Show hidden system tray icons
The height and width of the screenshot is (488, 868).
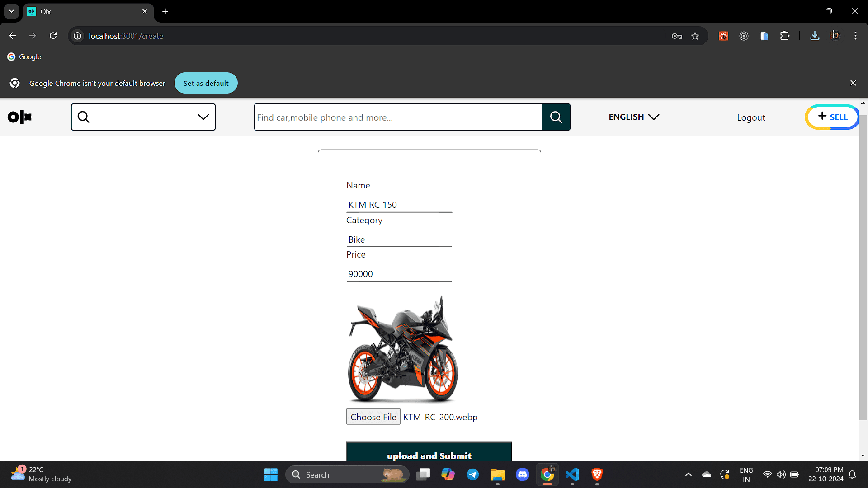point(688,474)
